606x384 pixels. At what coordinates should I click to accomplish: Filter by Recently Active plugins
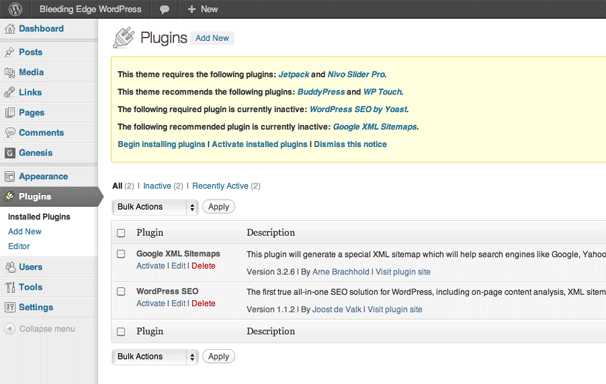[x=220, y=186]
